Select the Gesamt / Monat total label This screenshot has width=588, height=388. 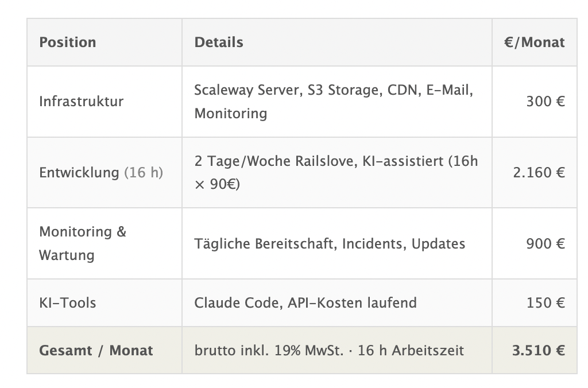pyautogui.click(x=96, y=351)
